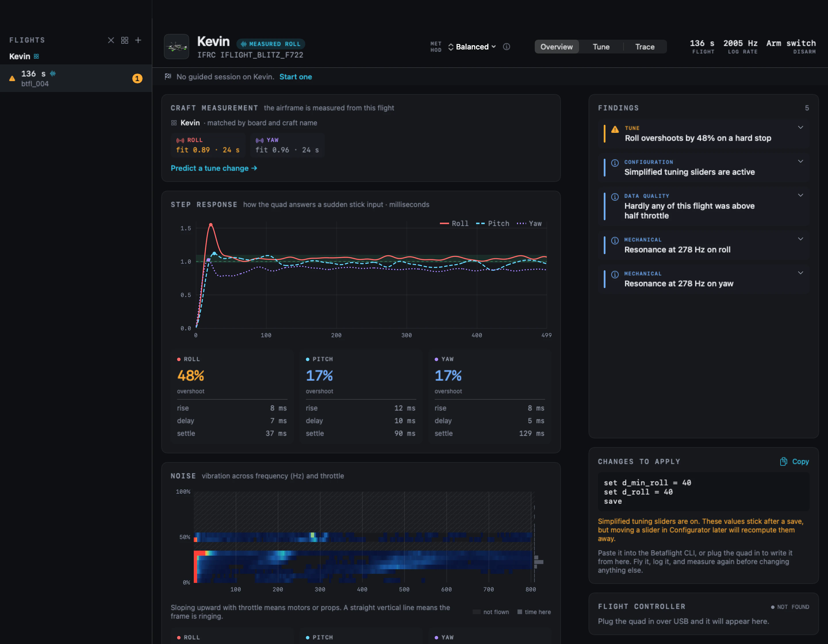Click the info icon on Resonance on yaw finding
This screenshot has width=828, height=644.
[615, 275]
